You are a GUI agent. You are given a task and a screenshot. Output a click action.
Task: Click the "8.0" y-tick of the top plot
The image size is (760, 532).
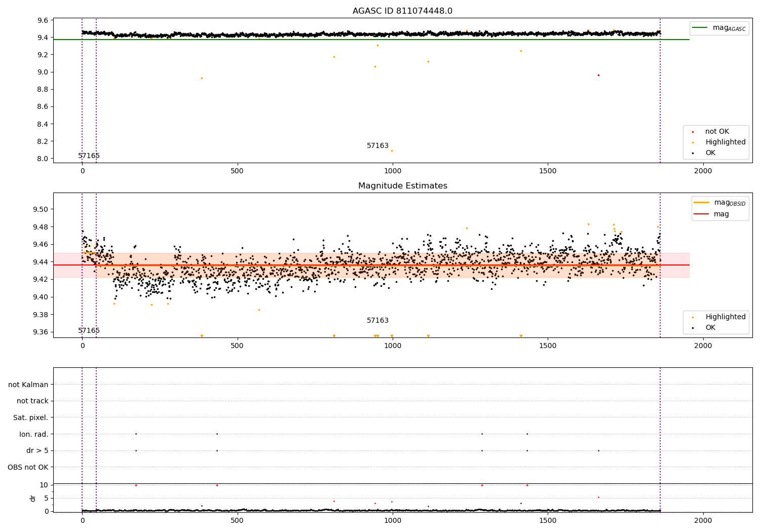click(x=43, y=159)
